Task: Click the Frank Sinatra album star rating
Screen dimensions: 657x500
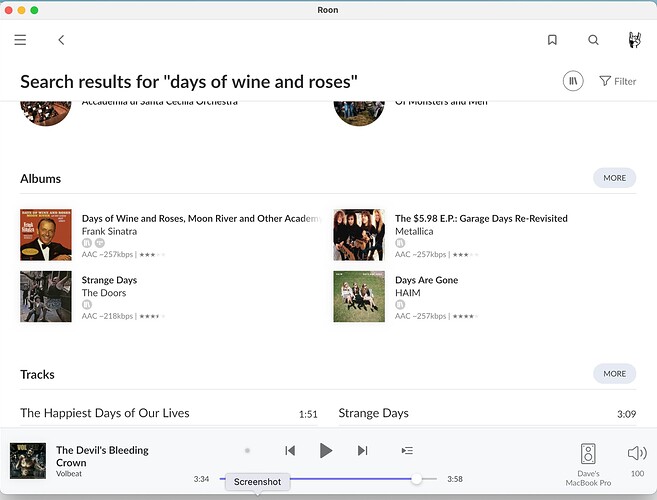Action: click(x=152, y=254)
